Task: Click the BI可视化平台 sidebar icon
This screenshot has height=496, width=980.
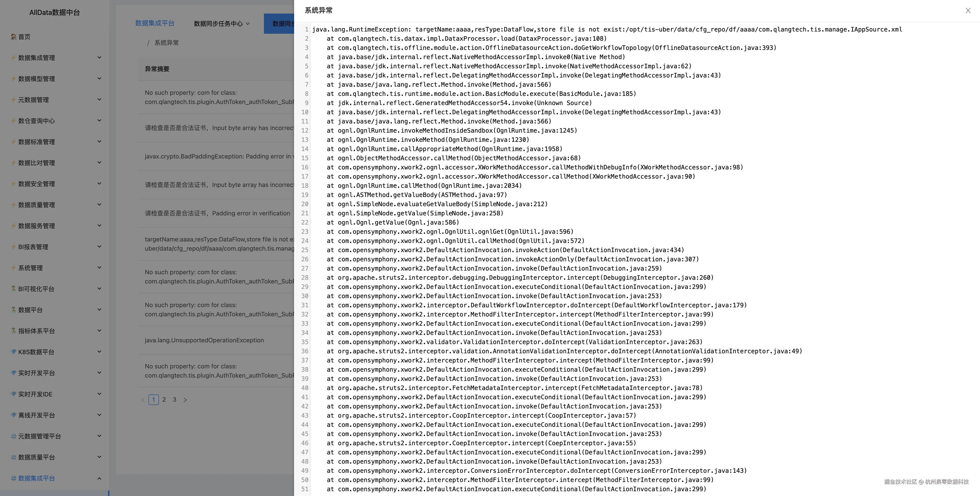Action: point(14,288)
